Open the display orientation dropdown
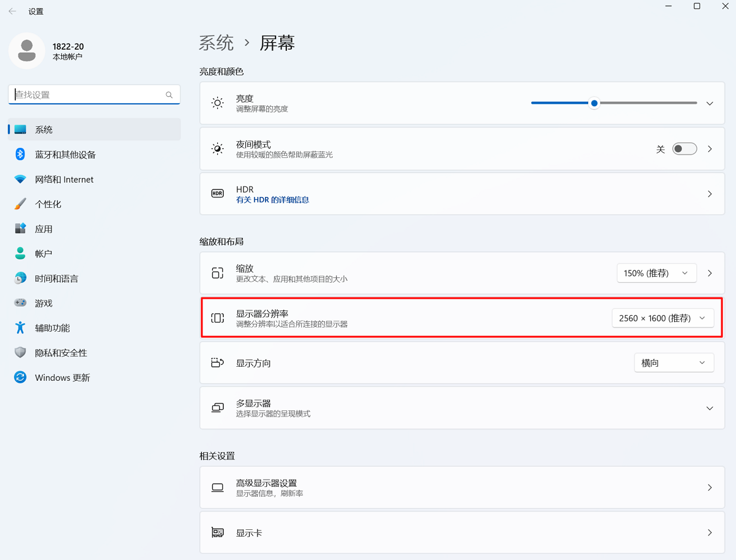This screenshot has width=736, height=560. [673, 363]
